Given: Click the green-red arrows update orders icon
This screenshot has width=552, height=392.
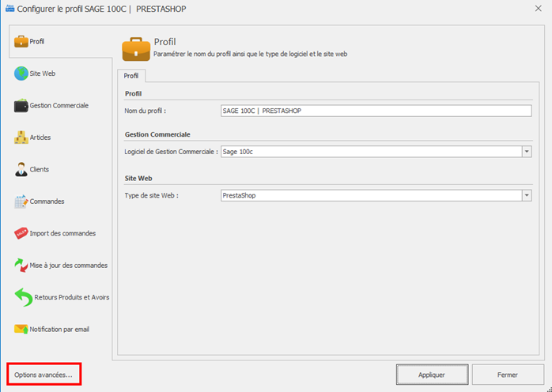Looking at the screenshot, I should click(x=21, y=266).
